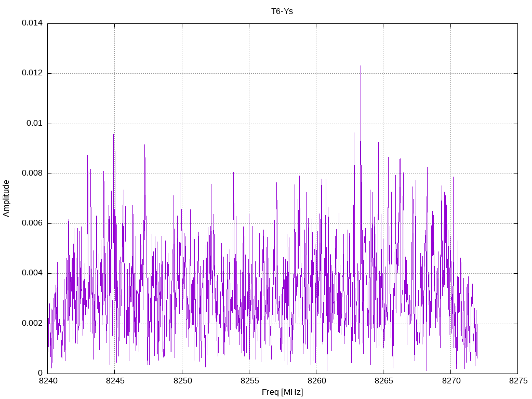Click the 0.002 y-axis tick label
This screenshot has height=399, width=532.
(32, 323)
